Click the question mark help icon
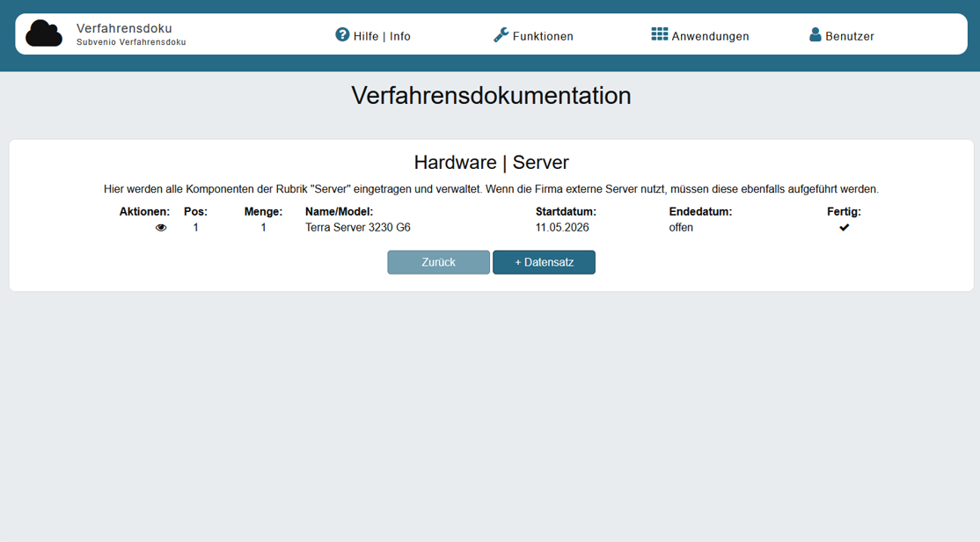The image size is (980, 542). 342,35
